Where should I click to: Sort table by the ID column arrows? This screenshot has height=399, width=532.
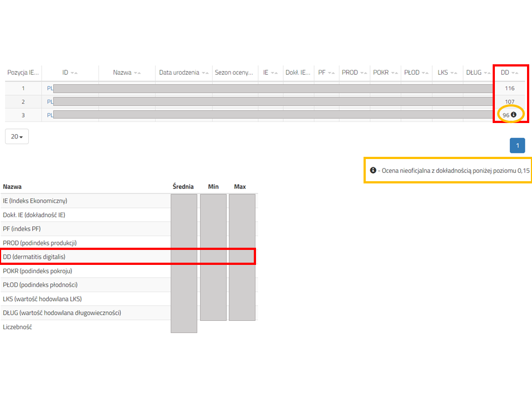pos(74,73)
